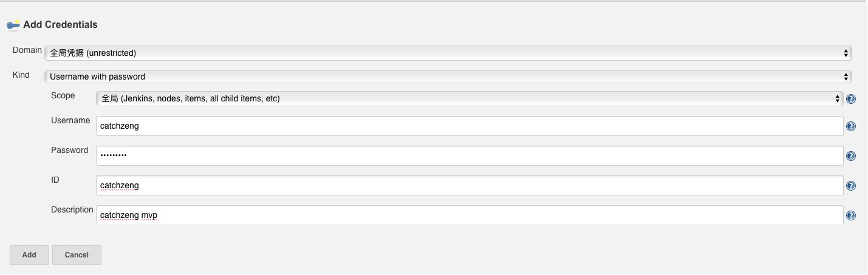The height and width of the screenshot is (275, 868).
Task: Open help for the Description field
Action: [851, 216]
